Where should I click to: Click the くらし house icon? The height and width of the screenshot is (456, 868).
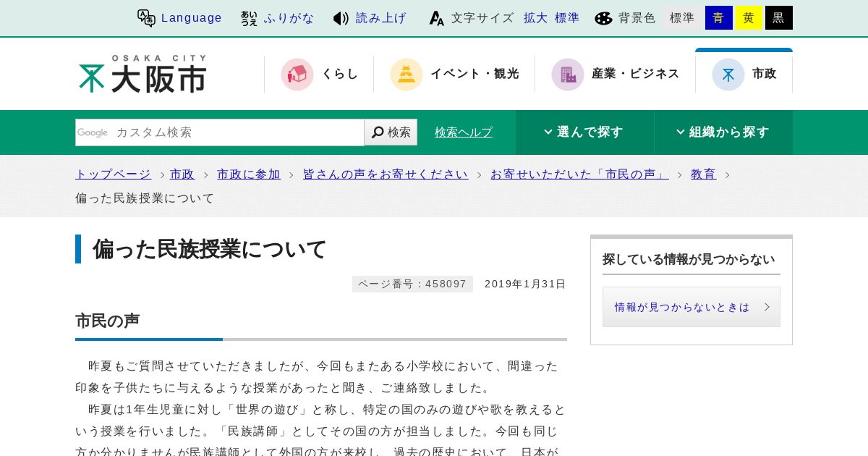pos(297,74)
